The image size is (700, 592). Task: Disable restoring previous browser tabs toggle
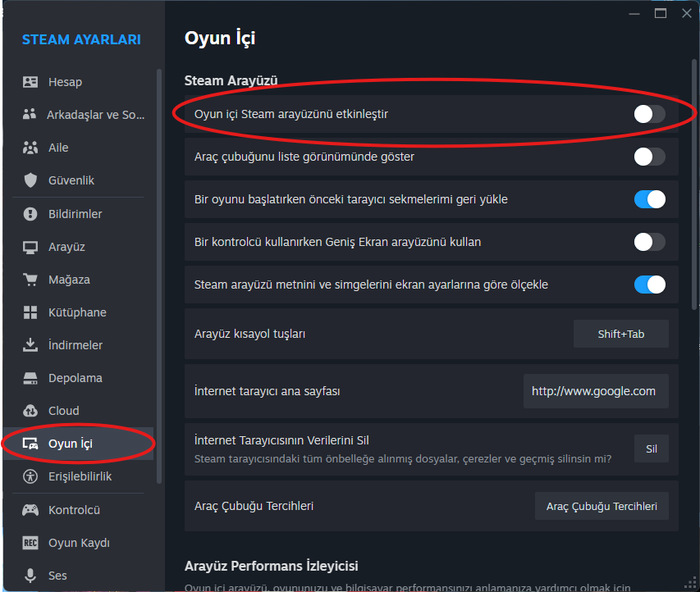tap(650, 199)
